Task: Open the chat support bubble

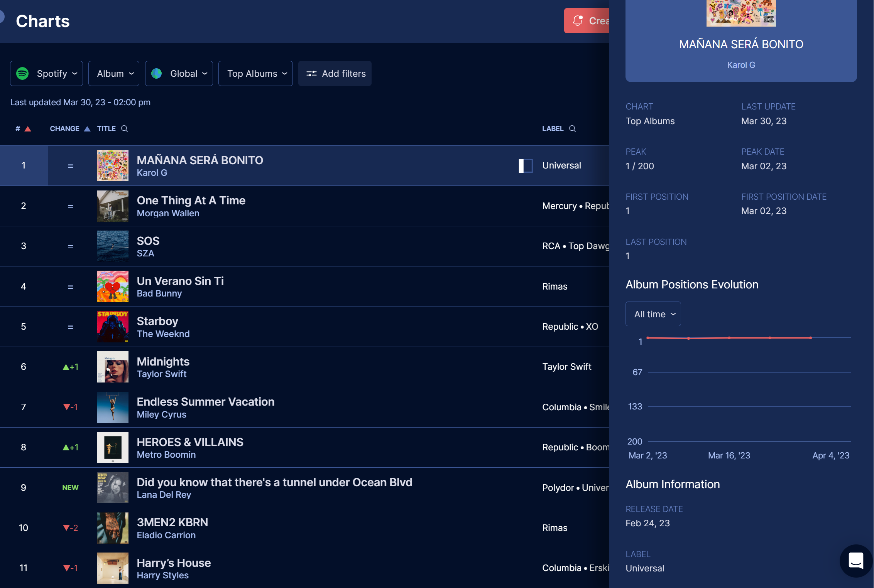Action: 855,561
